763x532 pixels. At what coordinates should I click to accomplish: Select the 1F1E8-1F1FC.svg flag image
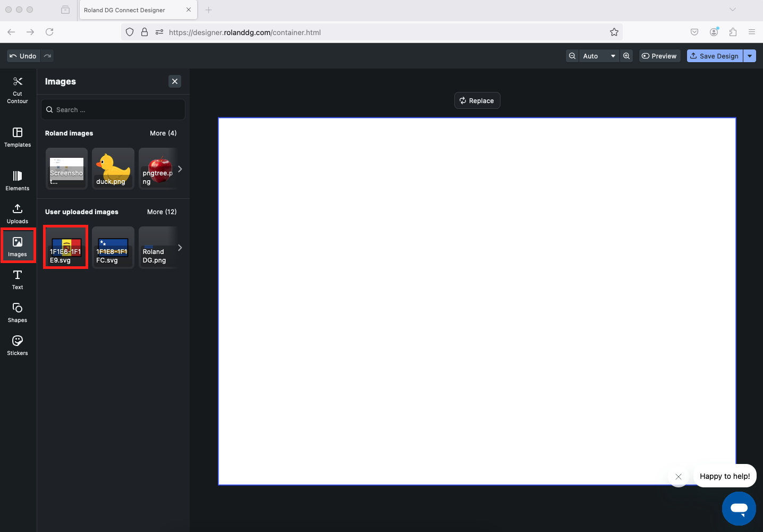pos(113,247)
